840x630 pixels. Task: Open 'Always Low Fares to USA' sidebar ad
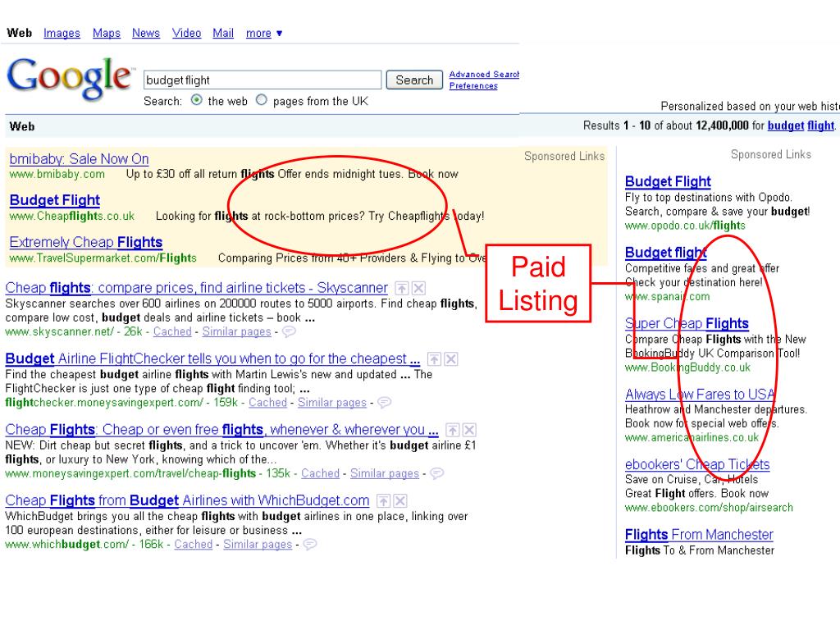[700, 395]
